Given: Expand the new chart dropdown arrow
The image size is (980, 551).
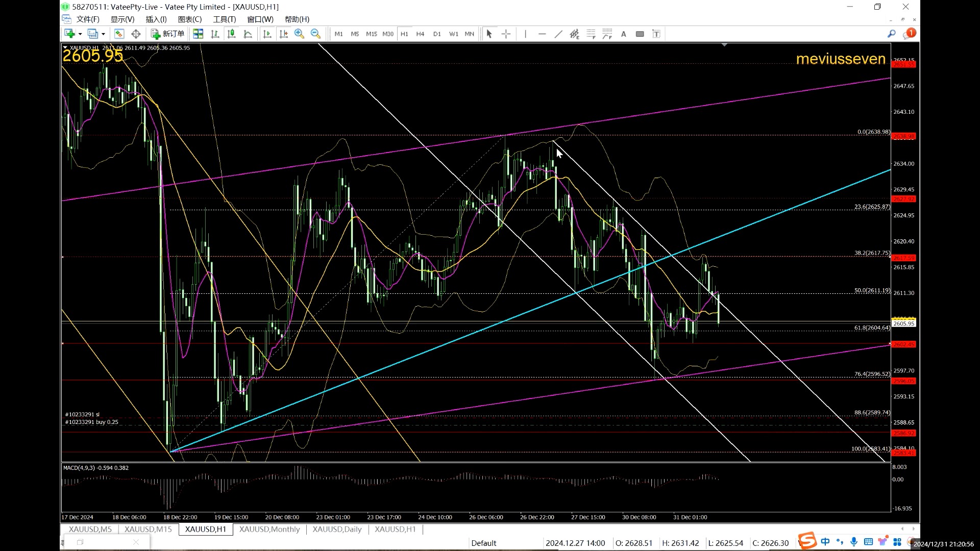Looking at the screenshot, I should tap(80, 34).
